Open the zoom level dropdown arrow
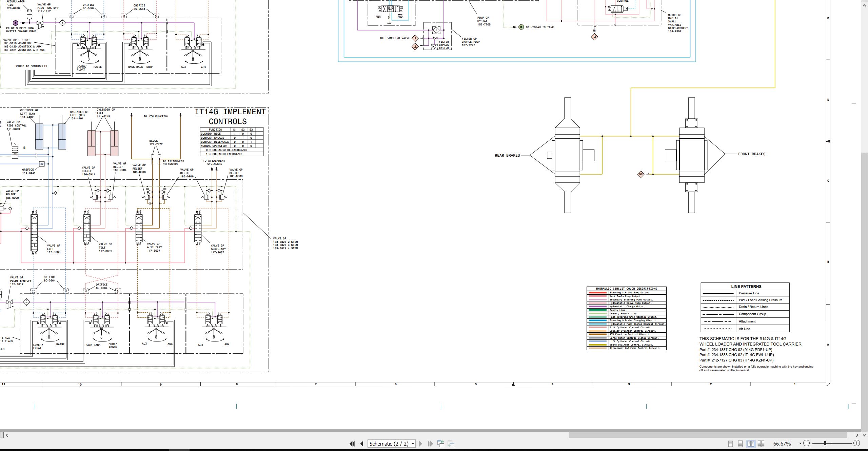Screen dimensions: 868x451 tap(800, 444)
